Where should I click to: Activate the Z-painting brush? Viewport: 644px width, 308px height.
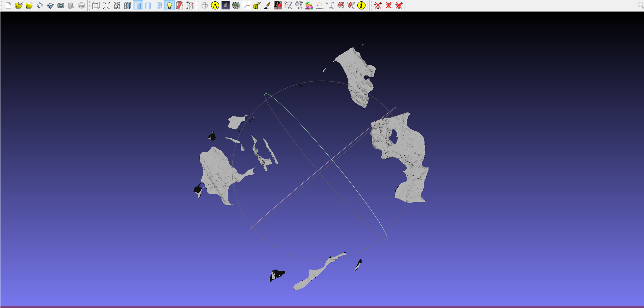tap(266, 6)
